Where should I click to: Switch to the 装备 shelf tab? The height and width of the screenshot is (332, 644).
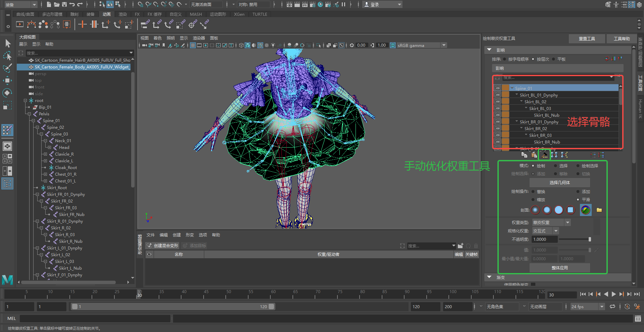(90, 14)
